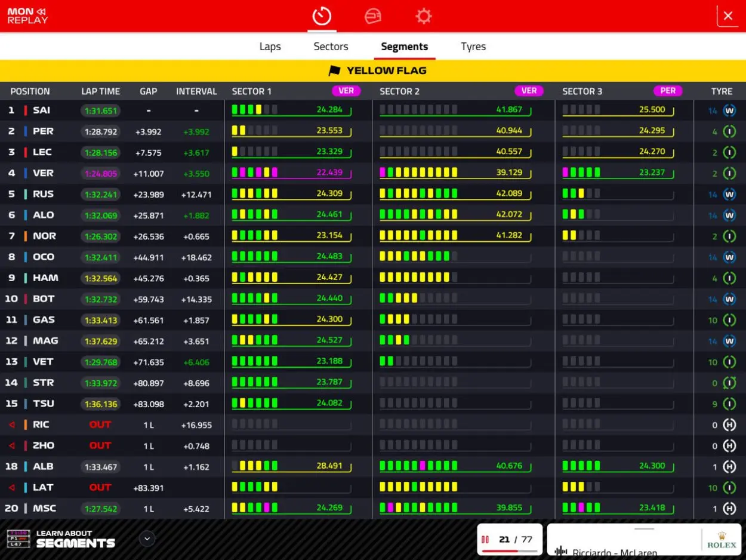Click RIC hard tyre icon
Screen dimensions: 746x560
coord(729,425)
